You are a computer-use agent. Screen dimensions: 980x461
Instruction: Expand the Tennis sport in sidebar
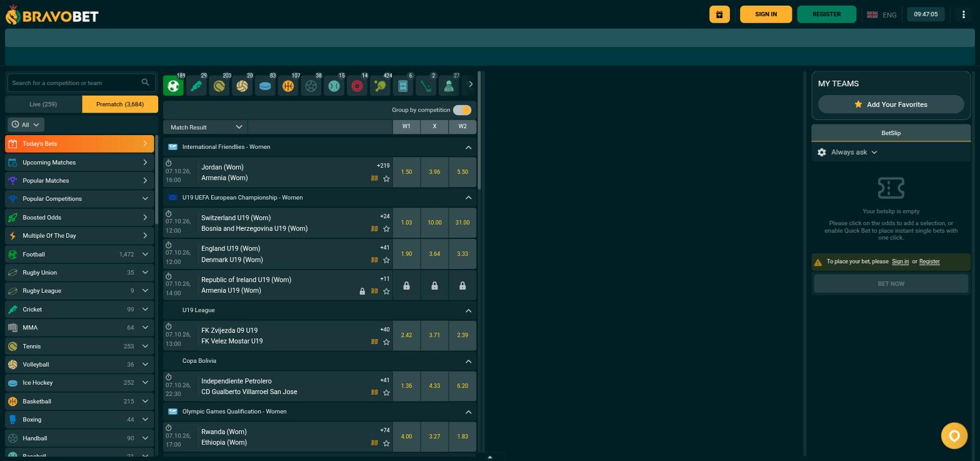point(145,346)
